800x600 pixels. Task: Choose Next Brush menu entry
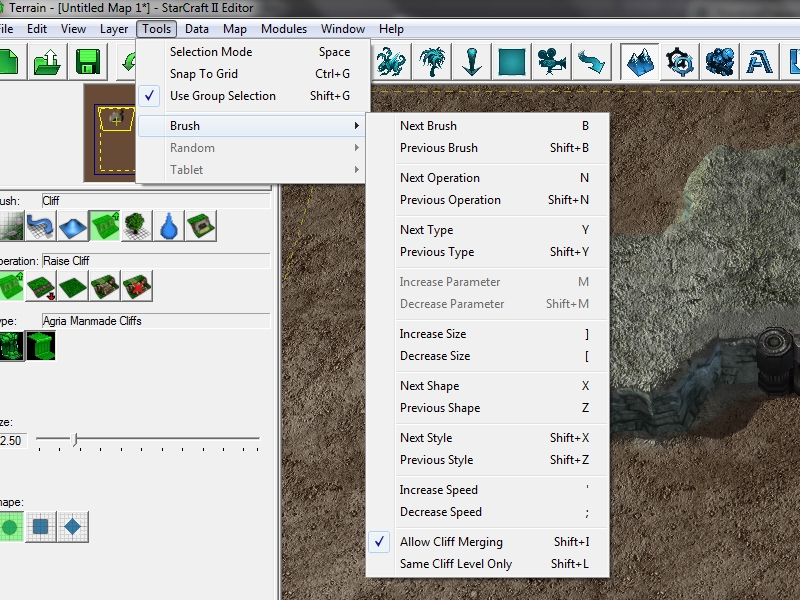pyautogui.click(x=488, y=126)
